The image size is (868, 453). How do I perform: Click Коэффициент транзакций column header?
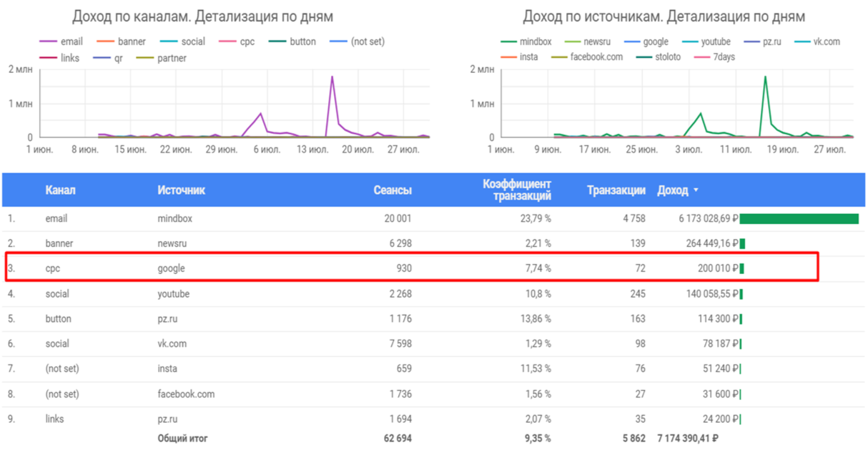(x=516, y=190)
